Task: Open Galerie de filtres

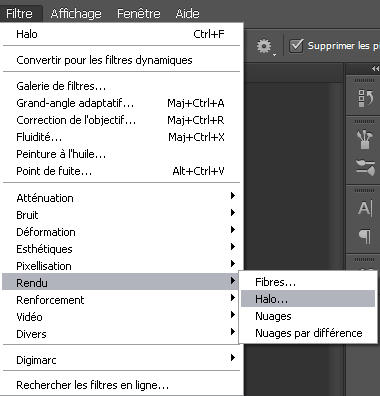Action: click(121, 86)
